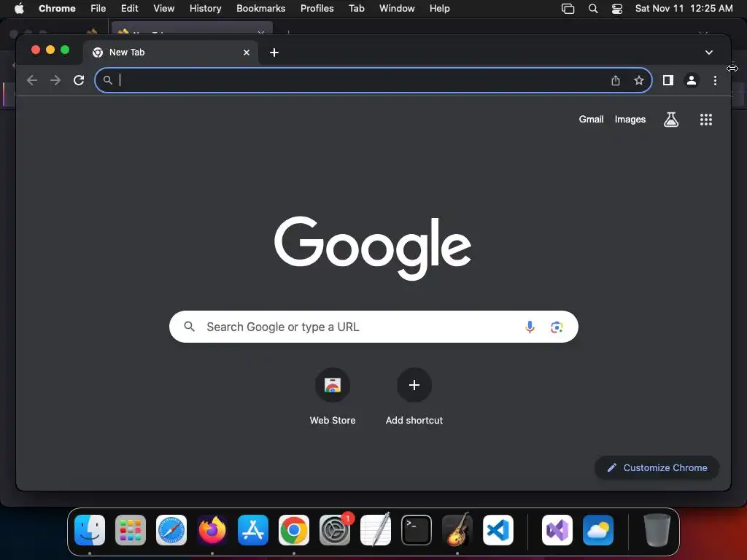The height and width of the screenshot is (560, 747).
Task: Open the Tab menu
Action: (356, 9)
